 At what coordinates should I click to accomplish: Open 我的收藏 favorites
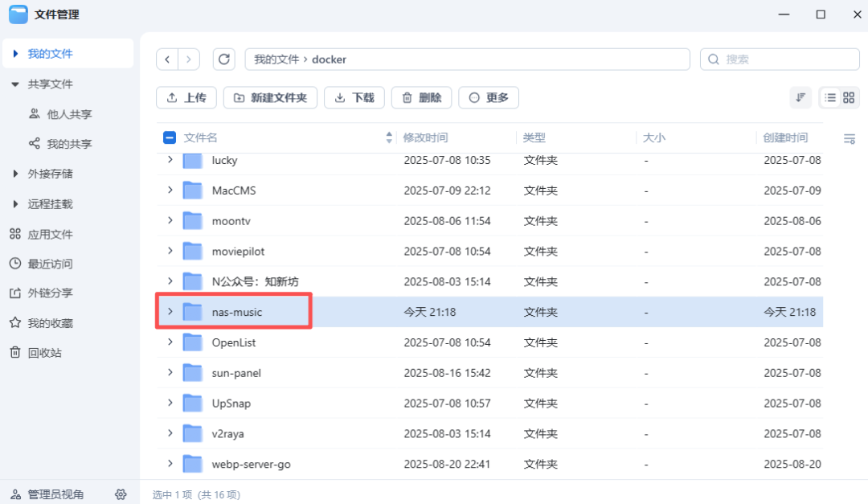point(50,323)
